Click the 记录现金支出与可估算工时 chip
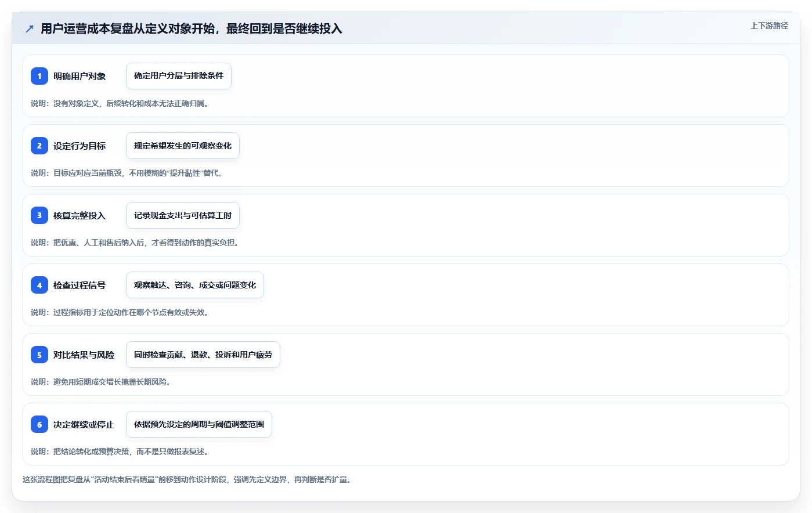812x513 pixels. [183, 215]
